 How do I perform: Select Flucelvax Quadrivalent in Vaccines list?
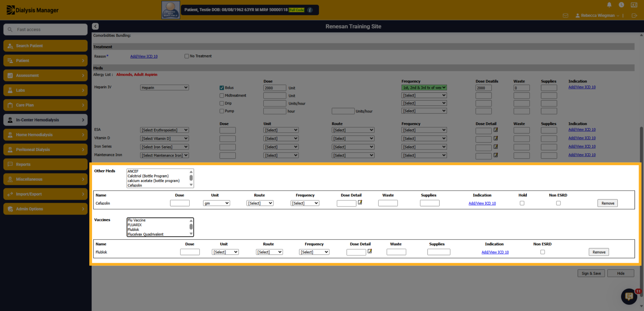145,234
